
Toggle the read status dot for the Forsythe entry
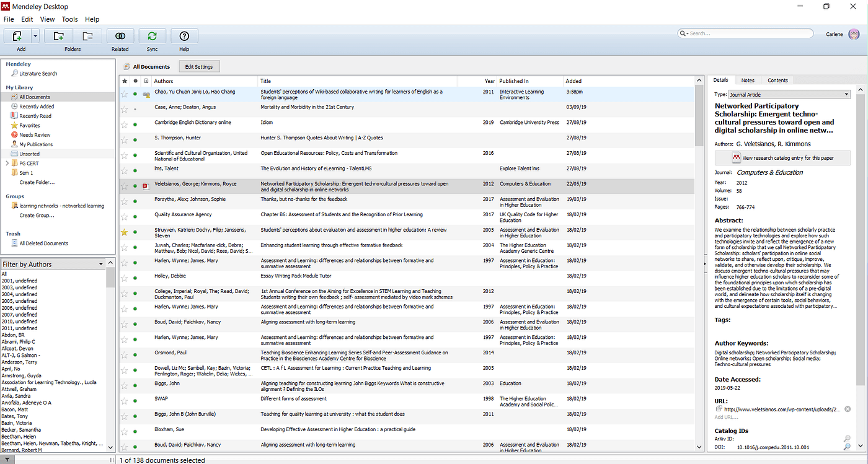click(x=135, y=201)
